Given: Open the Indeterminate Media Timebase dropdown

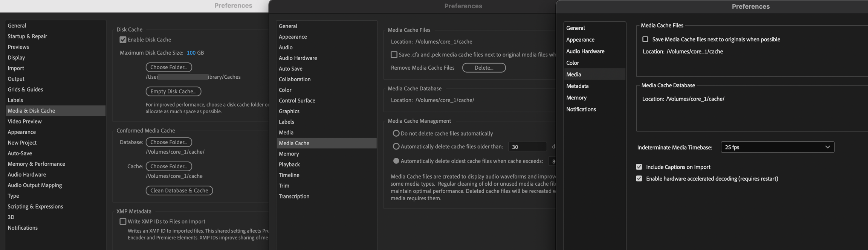Looking at the screenshot, I should pos(777,147).
